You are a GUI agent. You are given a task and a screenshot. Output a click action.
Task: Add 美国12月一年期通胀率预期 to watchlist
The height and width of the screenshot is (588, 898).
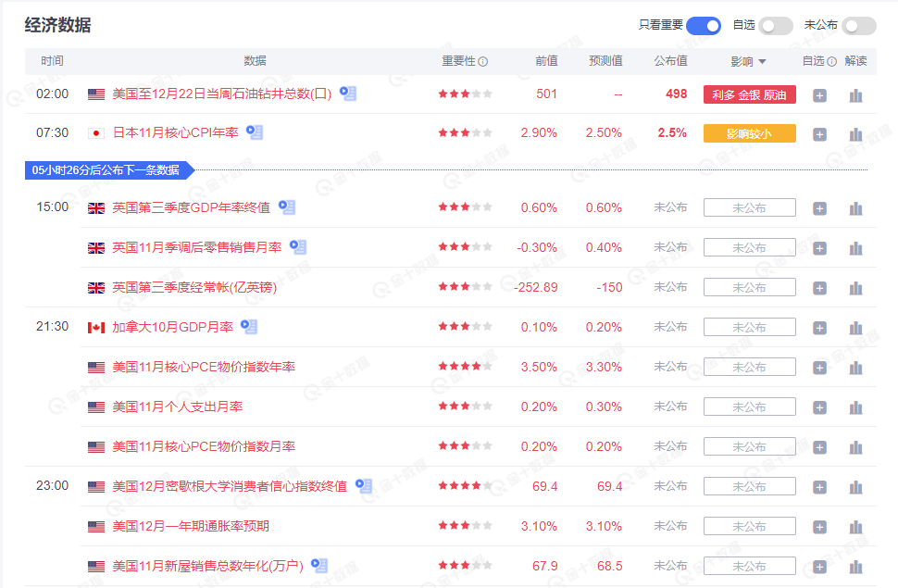coord(819,527)
